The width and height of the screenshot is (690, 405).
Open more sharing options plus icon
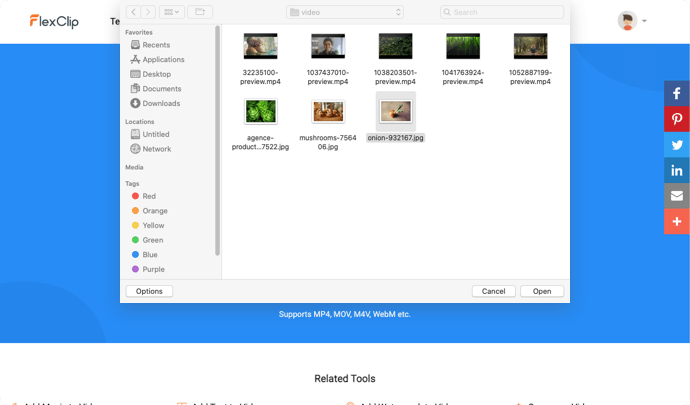click(x=677, y=221)
